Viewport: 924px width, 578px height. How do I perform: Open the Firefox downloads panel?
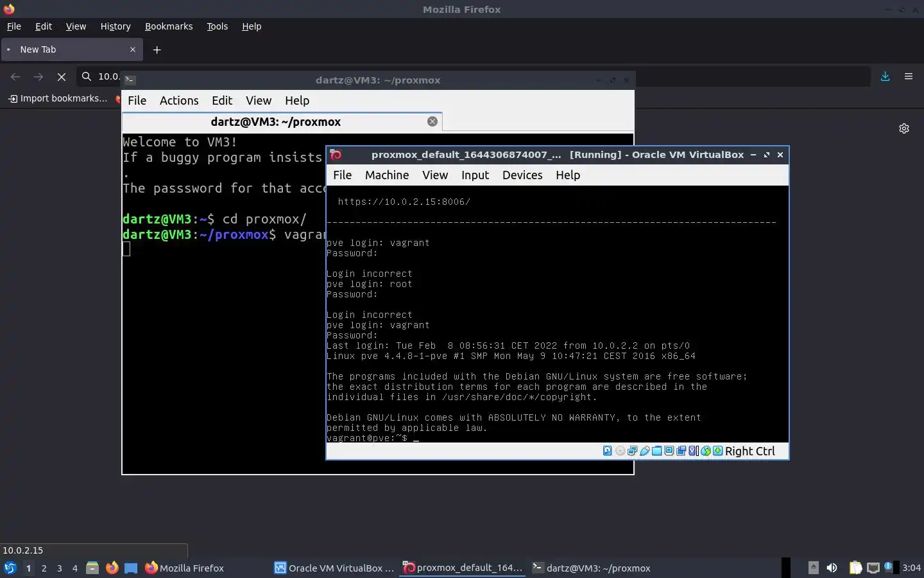(885, 76)
